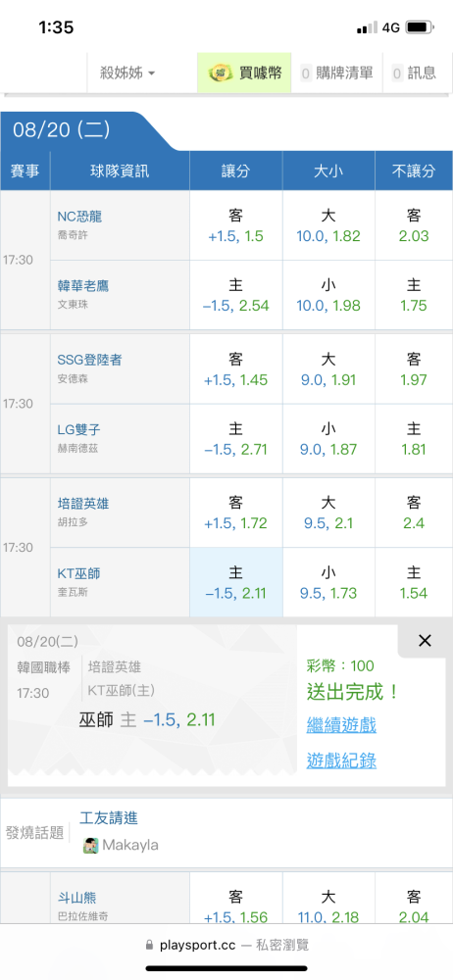Select 培證英雄 客 2.4 moneyline
Viewport: 453px width, 980px height.
[414, 514]
